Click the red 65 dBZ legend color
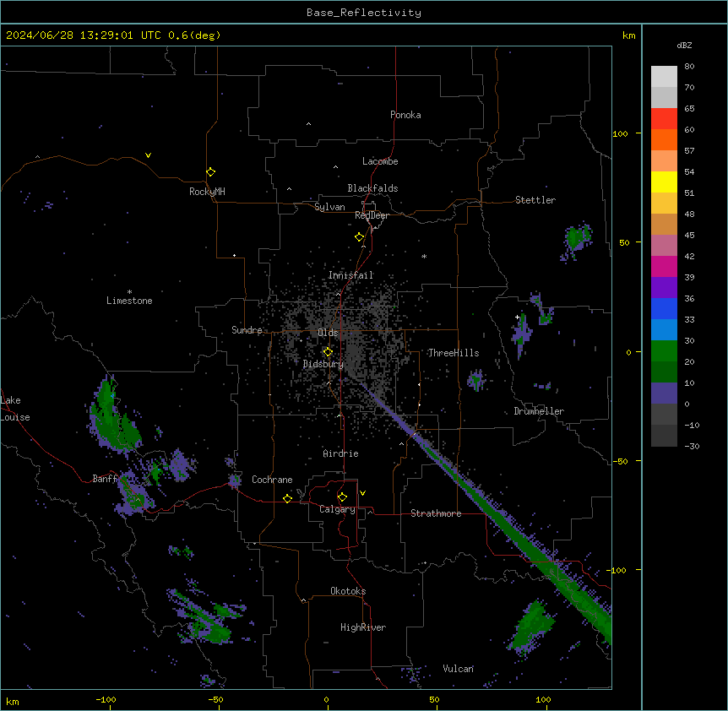The image size is (728, 711). (x=664, y=119)
